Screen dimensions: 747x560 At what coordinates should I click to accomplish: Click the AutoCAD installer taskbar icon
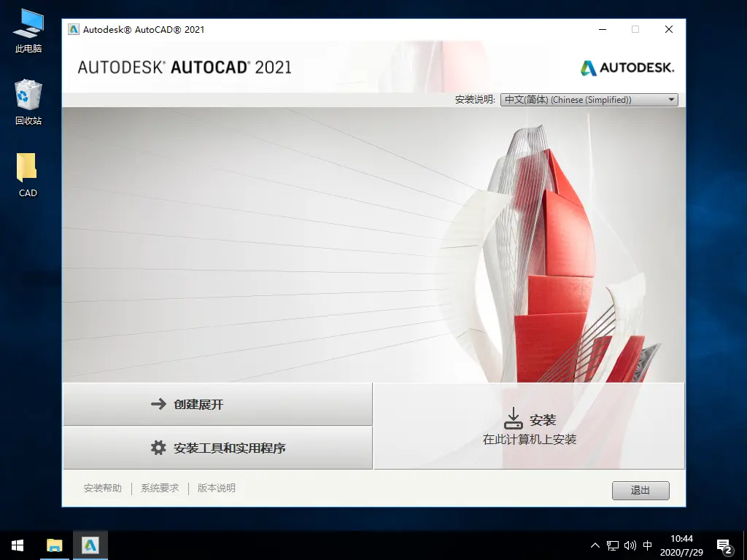pos(90,545)
